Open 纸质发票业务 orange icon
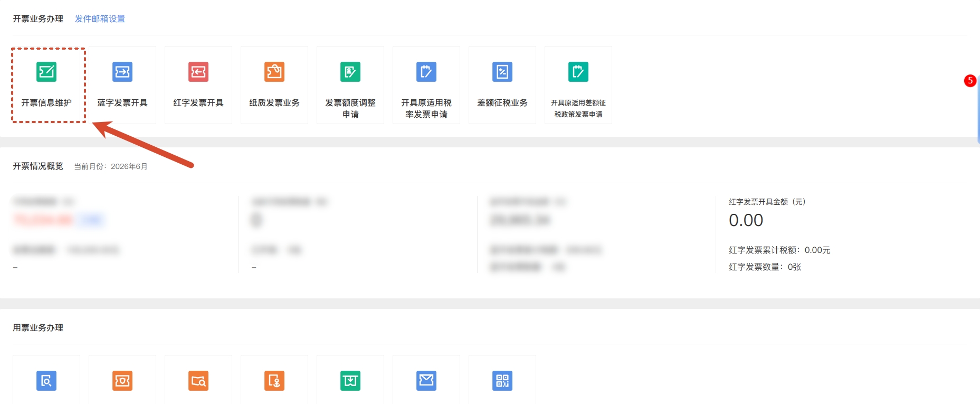 point(274,72)
